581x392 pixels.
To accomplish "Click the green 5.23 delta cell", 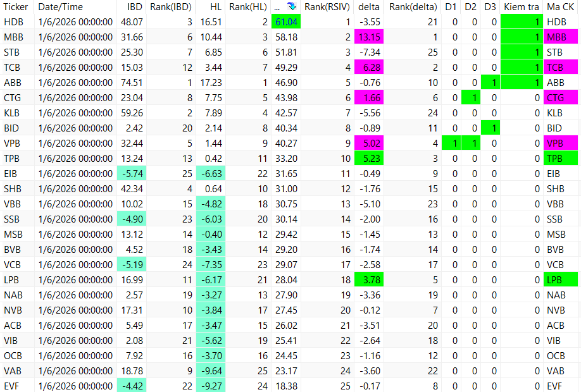I will click(x=369, y=159).
